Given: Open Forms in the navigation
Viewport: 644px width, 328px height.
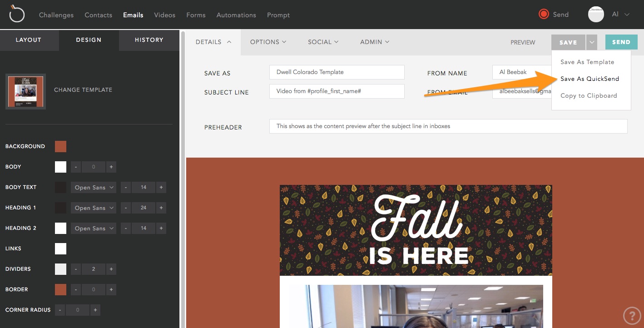Looking at the screenshot, I should [196, 15].
